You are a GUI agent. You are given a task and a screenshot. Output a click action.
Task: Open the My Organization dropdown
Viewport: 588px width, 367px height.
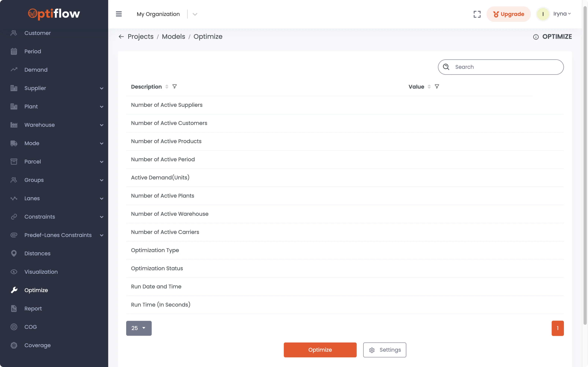pos(195,14)
